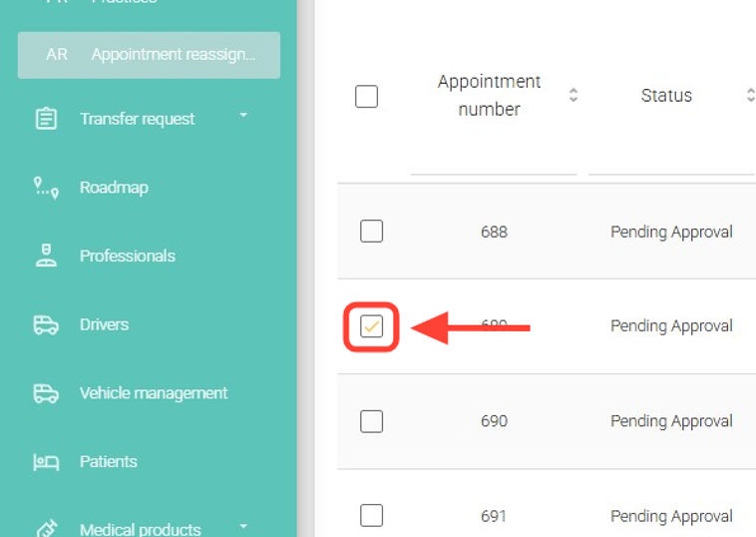Click the Patients bed icon
The width and height of the screenshot is (756, 537).
(x=46, y=461)
